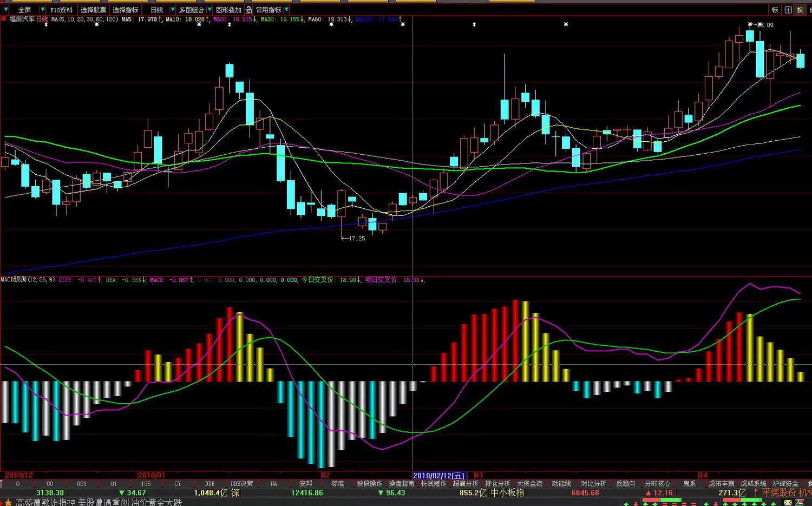
Task: Switch to the 长线短作 tab
Action: coord(433,484)
